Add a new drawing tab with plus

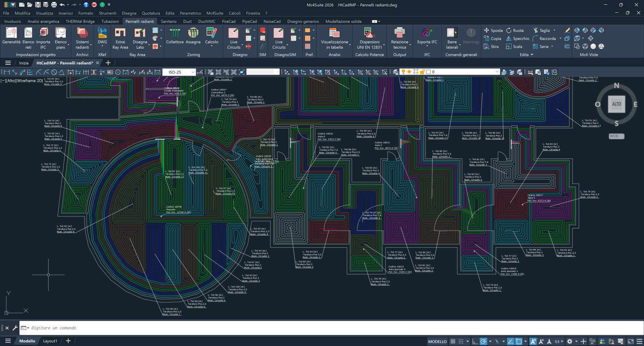(x=108, y=63)
